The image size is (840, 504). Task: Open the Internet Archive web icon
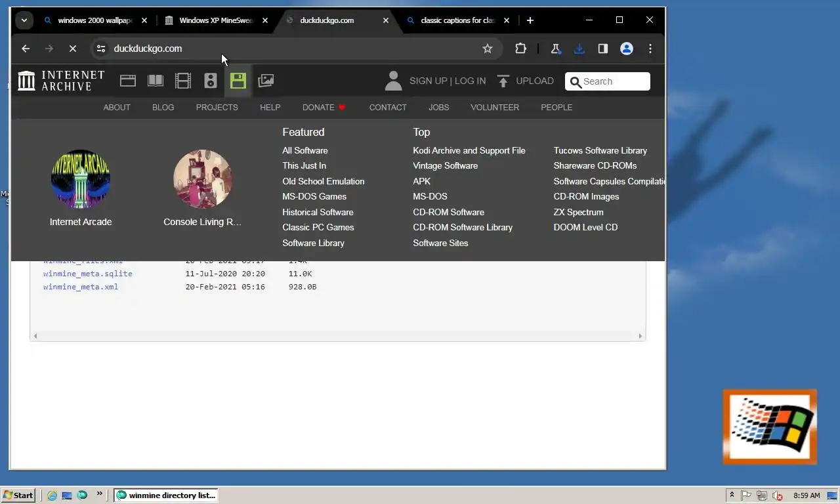[128, 81]
